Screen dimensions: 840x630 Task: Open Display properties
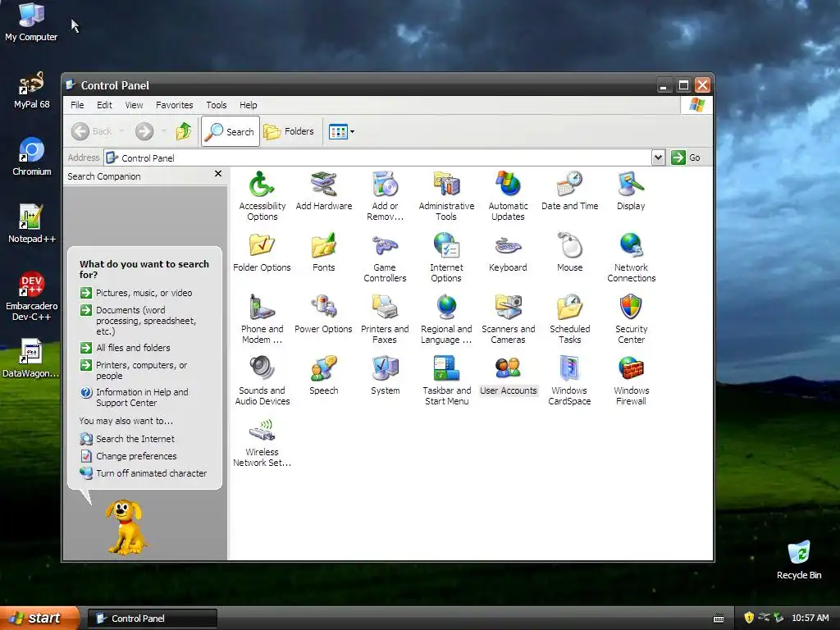click(x=631, y=190)
